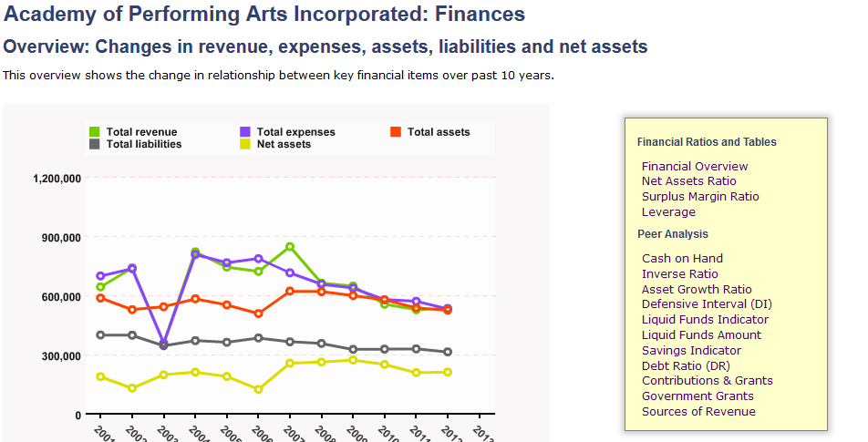Open the Net Assets Ratio link
868x442 pixels.
click(x=688, y=180)
